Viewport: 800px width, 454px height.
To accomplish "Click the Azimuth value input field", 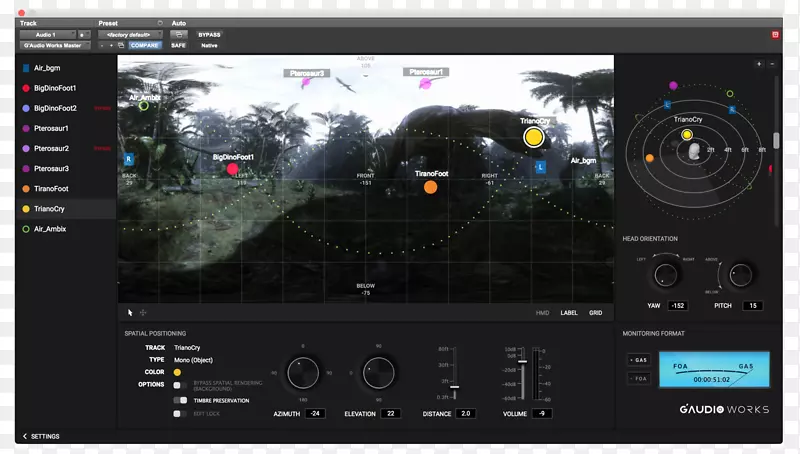I will (315, 413).
